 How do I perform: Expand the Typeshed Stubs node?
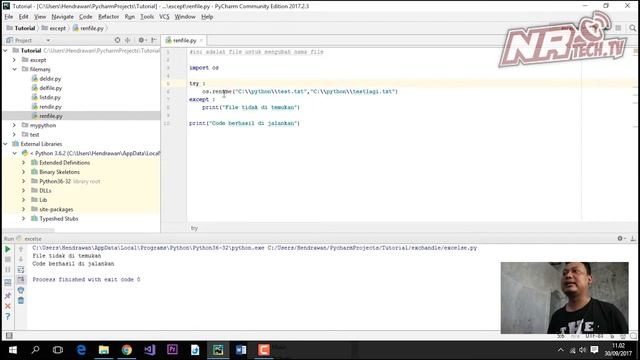[24, 219]
